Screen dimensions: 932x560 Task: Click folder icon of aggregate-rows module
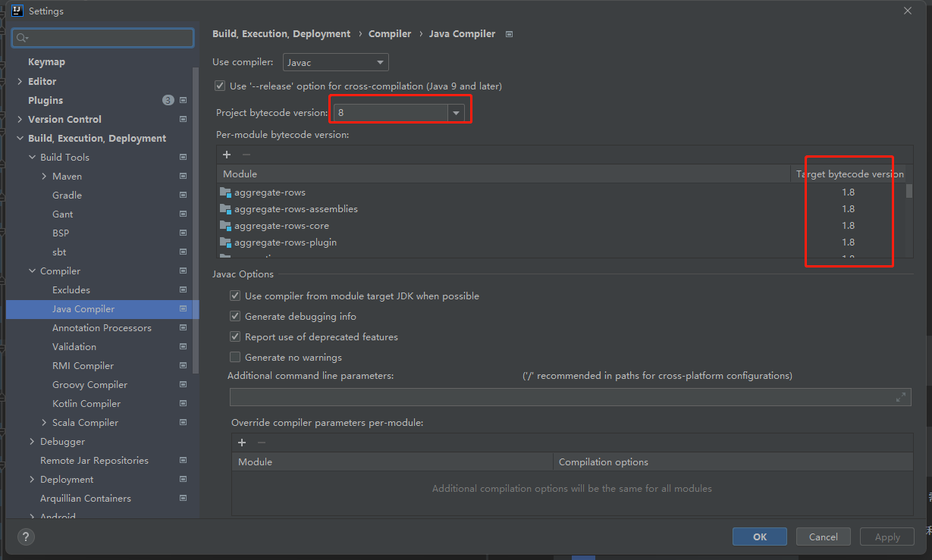(x=225, y=192)
